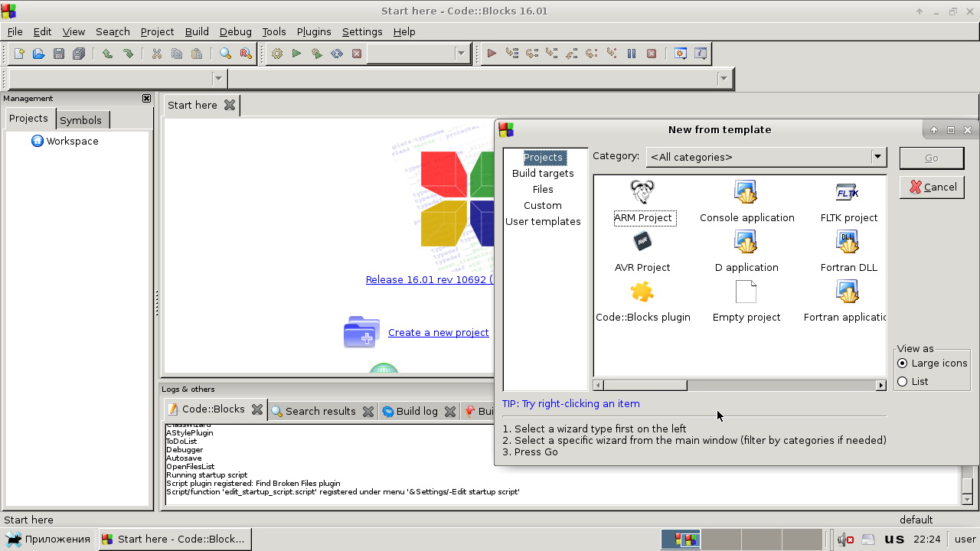The height and width of the screenshot is (551, 980).
Task: Switch to the Symbols tab
Action: tap(80, 120)
